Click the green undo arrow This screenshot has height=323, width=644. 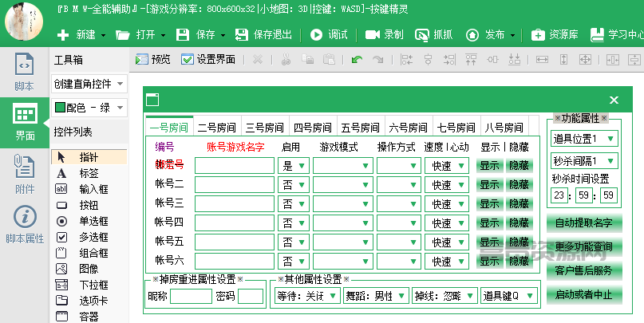point(357,60)
